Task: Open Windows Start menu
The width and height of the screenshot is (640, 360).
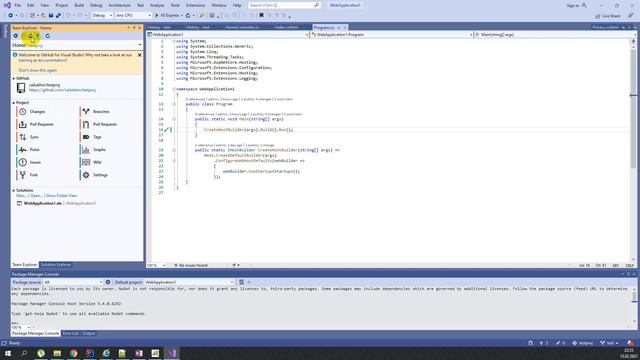Action: [8, 353]
